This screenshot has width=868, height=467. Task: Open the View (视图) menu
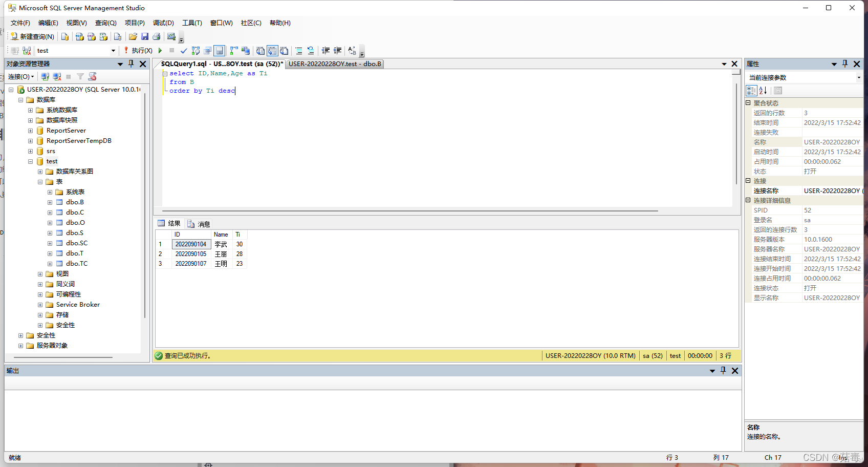(x=76, y=23)
